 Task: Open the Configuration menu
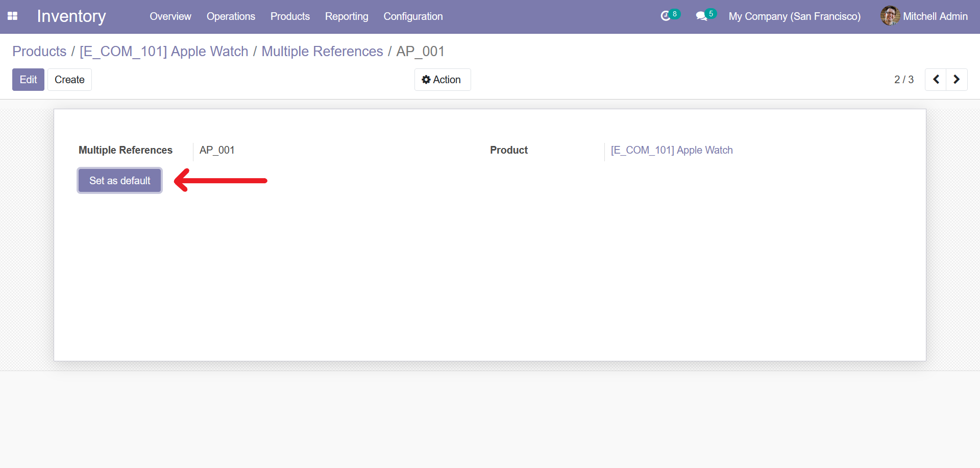413,16
